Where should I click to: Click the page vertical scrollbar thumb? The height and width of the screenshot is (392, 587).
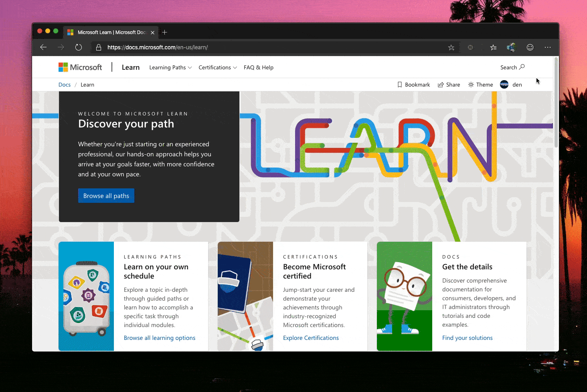click(x=556, y=102)
